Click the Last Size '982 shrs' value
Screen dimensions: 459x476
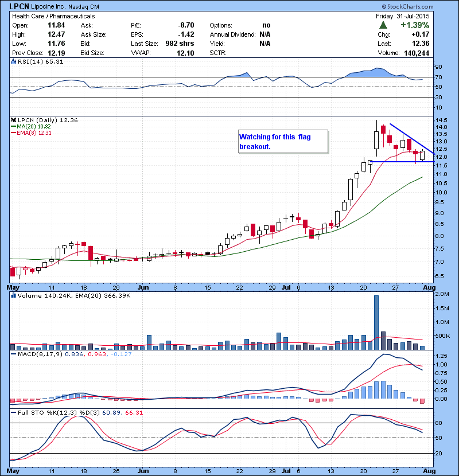180,44
